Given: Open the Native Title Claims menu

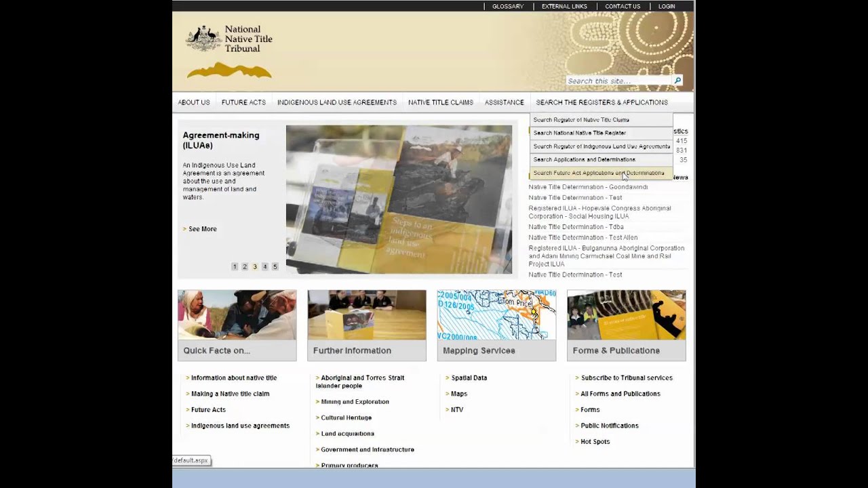Looking at the screenshot, I should click(441, 102).
